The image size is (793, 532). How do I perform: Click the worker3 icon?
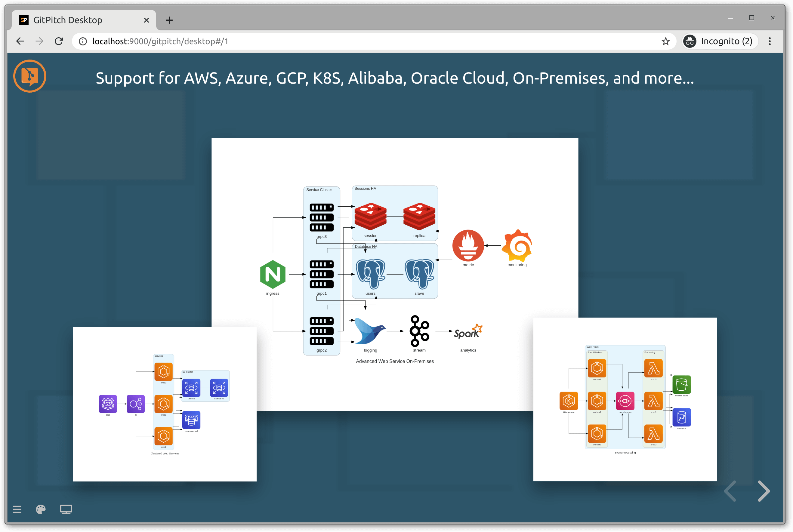click(x=597, y=434)
